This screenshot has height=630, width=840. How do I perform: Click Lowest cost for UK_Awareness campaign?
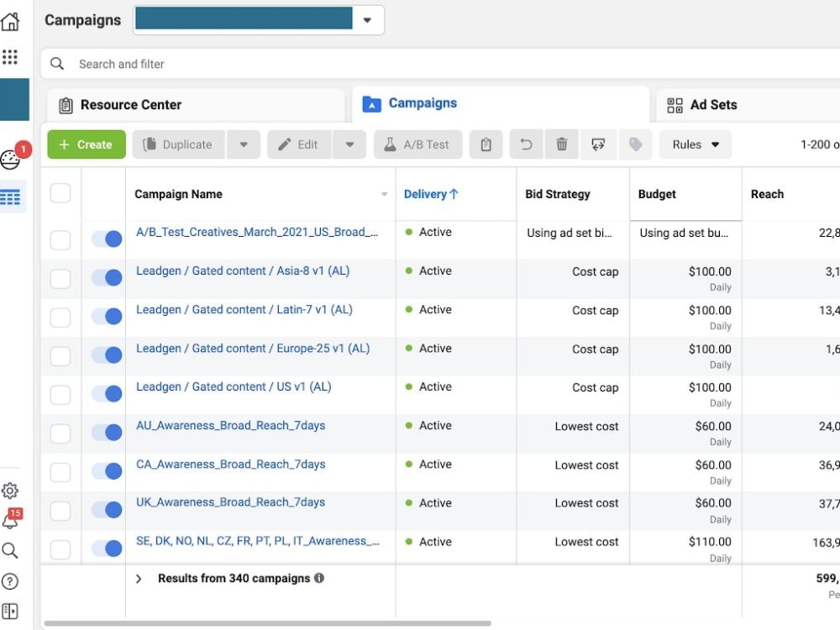pos(586,503)
